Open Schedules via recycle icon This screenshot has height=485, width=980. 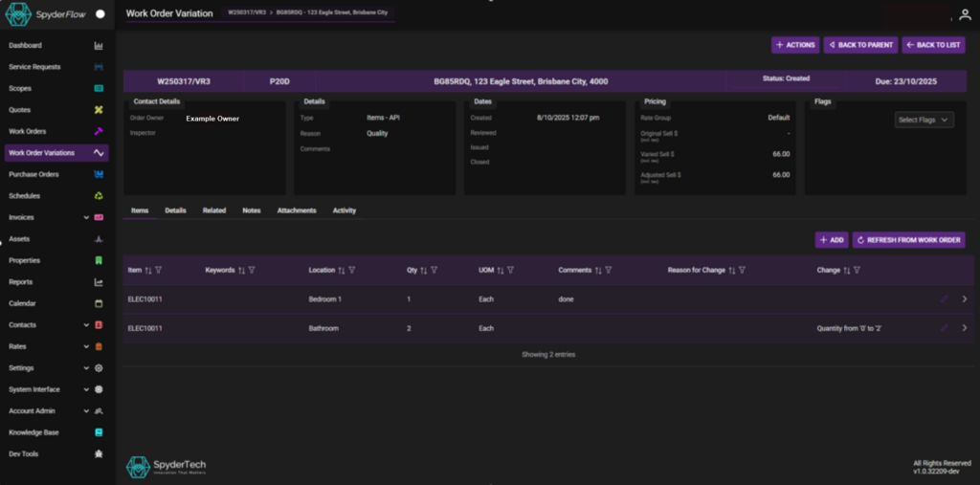[x=99, y=196]
